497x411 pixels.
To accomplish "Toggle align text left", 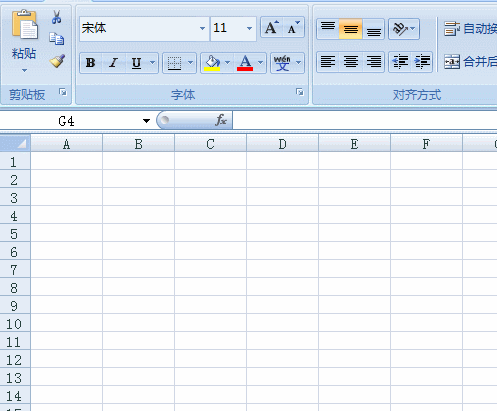I will pyautogui.click(x=328, y=62).
